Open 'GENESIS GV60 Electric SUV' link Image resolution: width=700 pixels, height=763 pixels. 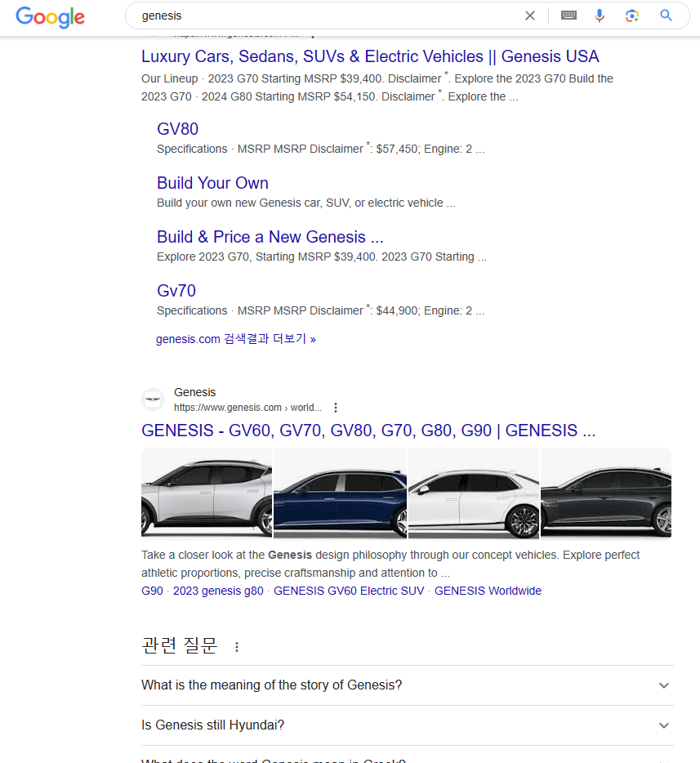[x=349, y=591]
